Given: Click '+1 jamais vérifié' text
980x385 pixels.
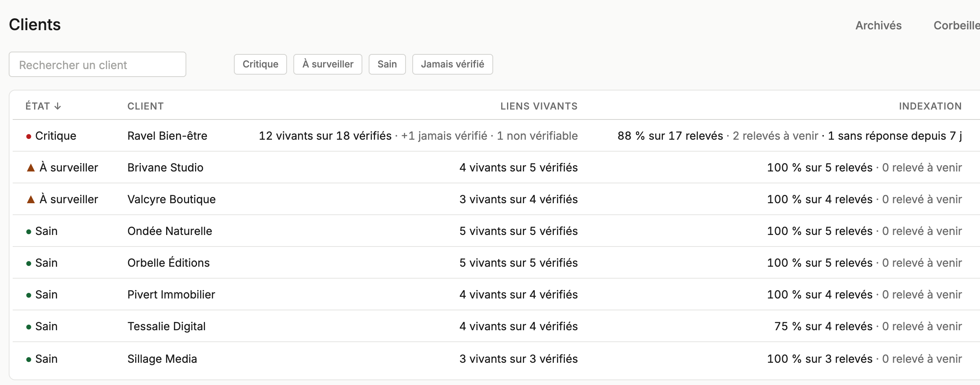Looking at the screenshot, I should tap(444, 136).
